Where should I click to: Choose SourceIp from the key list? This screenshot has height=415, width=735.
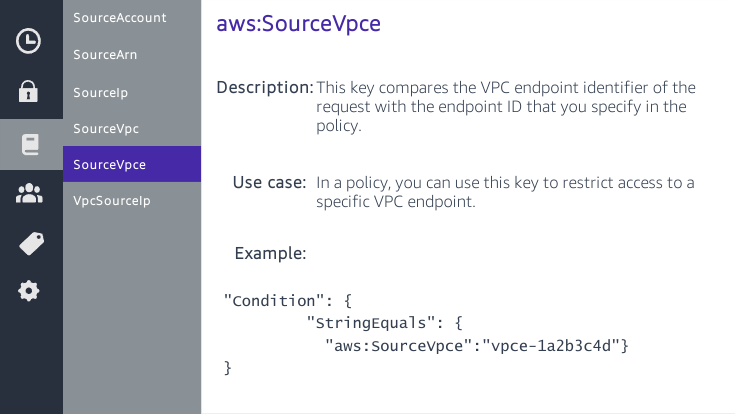(x=100, y=92)
